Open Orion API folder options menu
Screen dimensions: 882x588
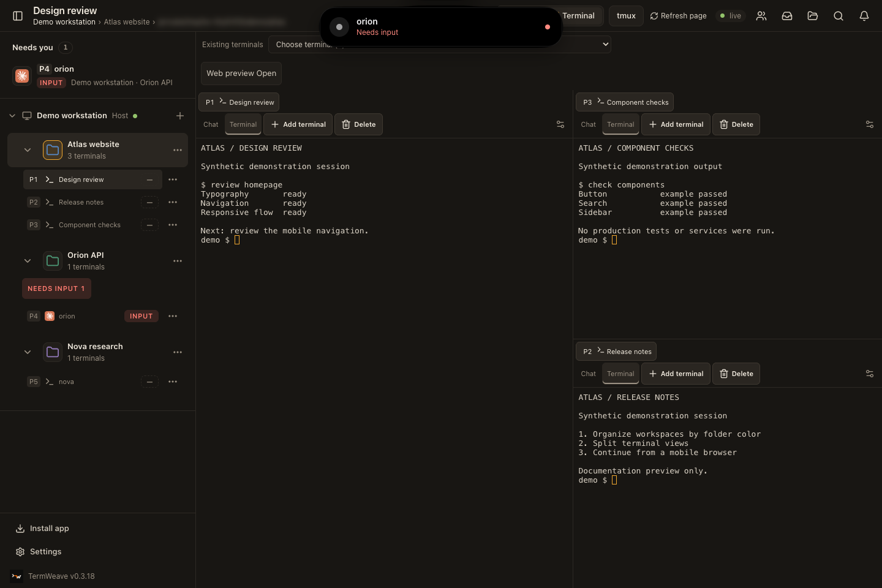(x=178, y=261)
